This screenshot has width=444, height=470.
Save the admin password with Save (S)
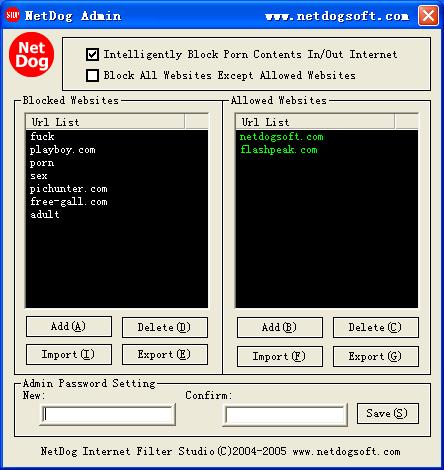(387, 413)
